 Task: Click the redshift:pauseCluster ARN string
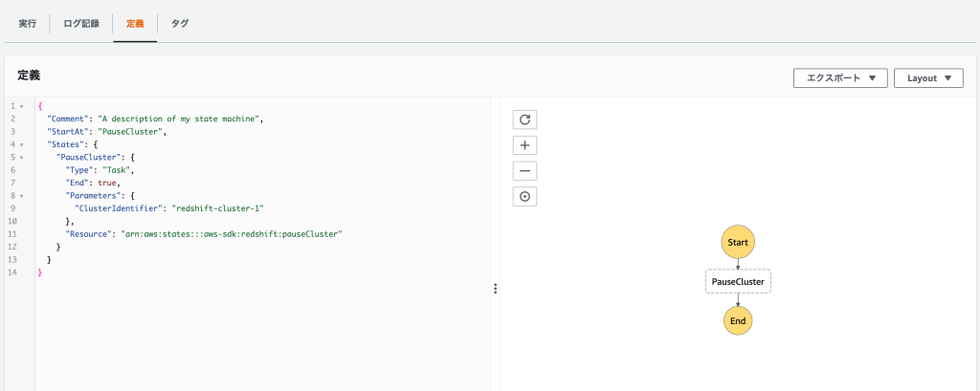233,233
